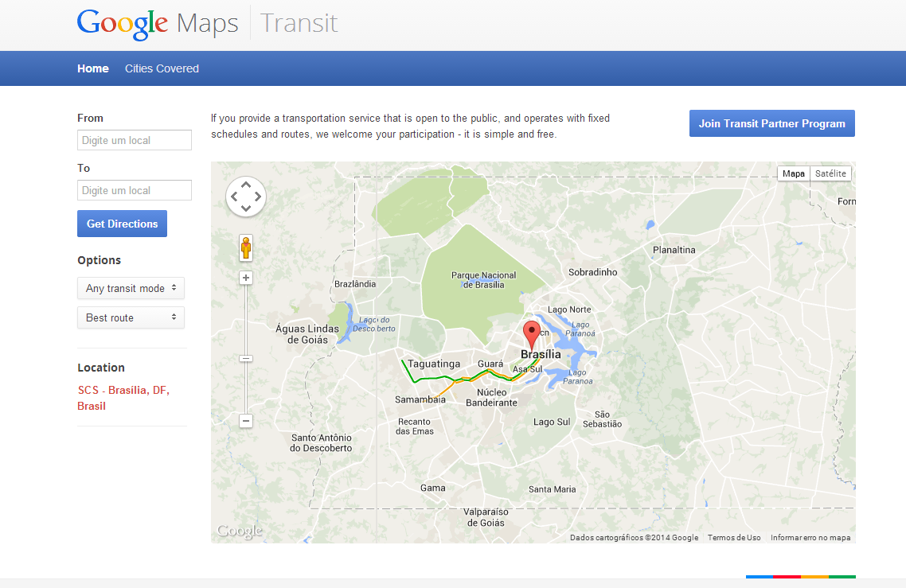Click the Recanto das Emas label
The width and height of the screenshot is (906, 588).
click(x=415, y=426)
